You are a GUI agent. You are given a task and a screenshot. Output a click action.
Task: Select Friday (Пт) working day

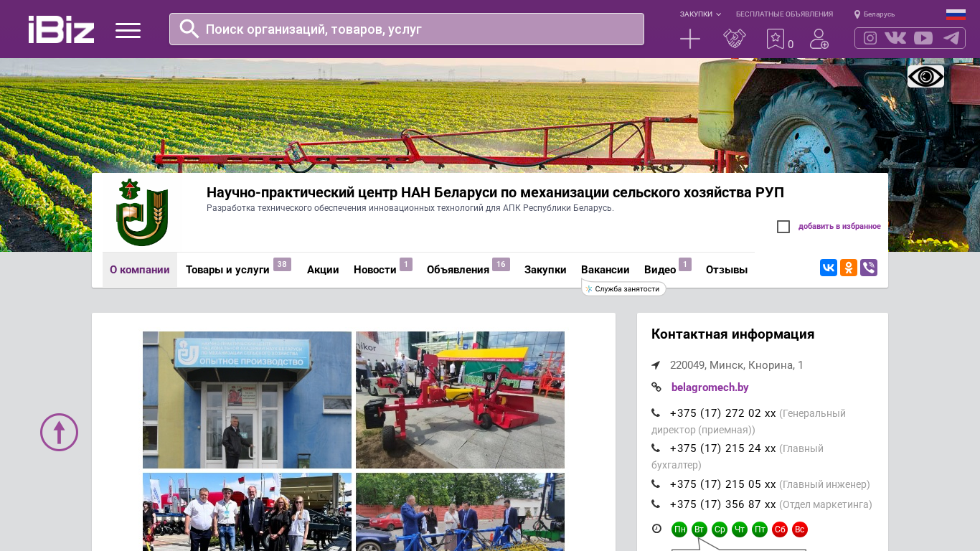click(760, 529)
